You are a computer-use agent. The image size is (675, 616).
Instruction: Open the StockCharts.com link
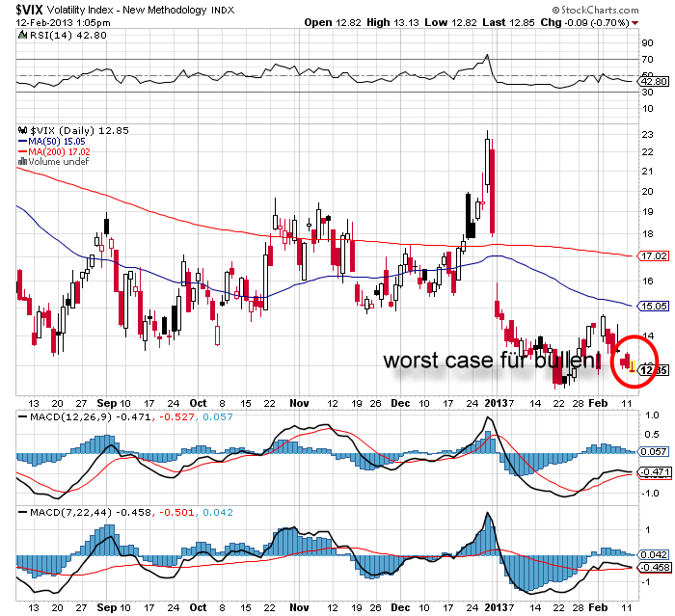pos(595,10)
